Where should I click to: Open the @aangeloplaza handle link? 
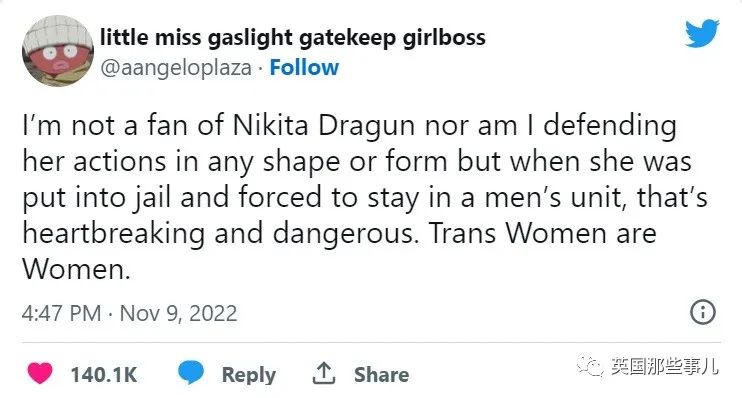[176, 68]
